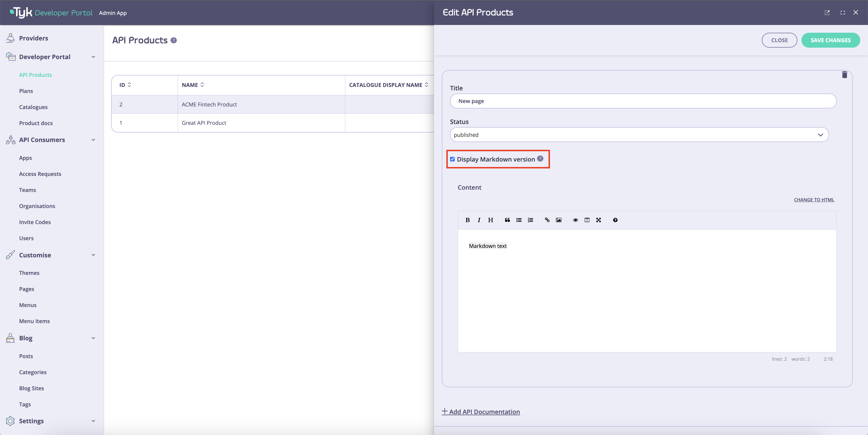Collapse the API Consumers section
The height and width of the screenshot is (435, 868).
pos(93,140)
